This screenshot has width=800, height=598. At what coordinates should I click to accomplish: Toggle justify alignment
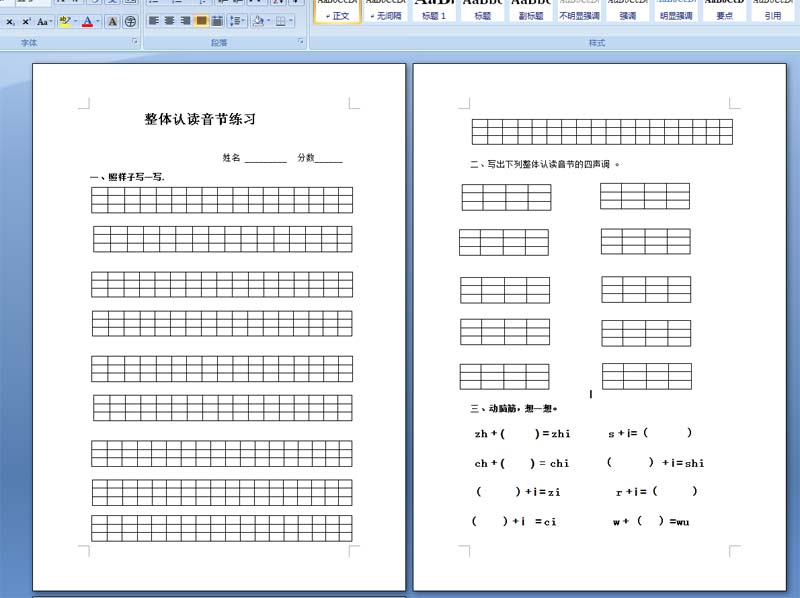click(201, 21)
